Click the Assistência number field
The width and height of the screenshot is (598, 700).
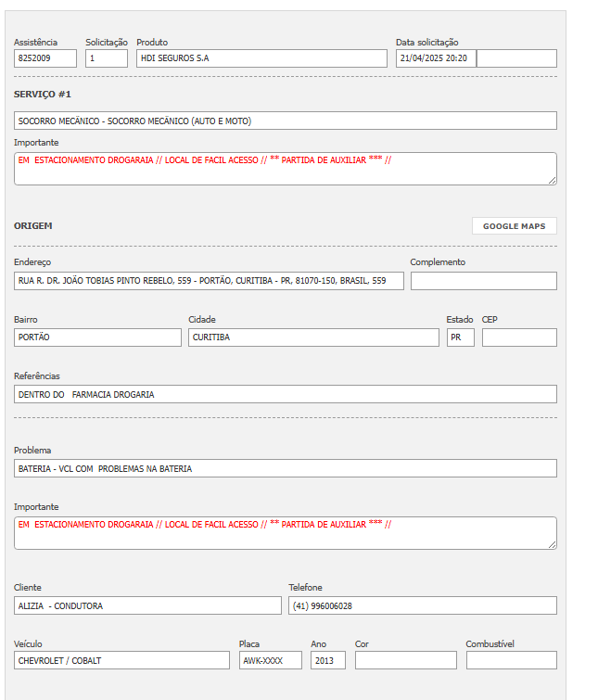pyautogui.click(x=45, y=58)
